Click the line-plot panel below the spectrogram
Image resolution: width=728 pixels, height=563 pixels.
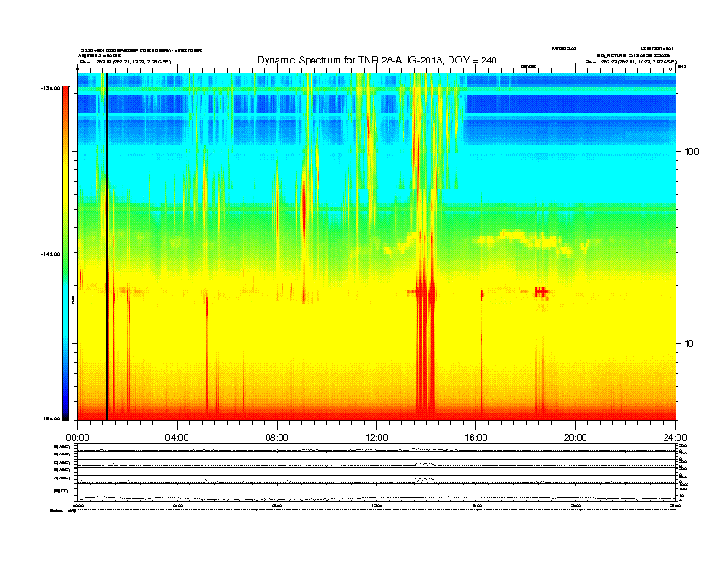(377, 473)
